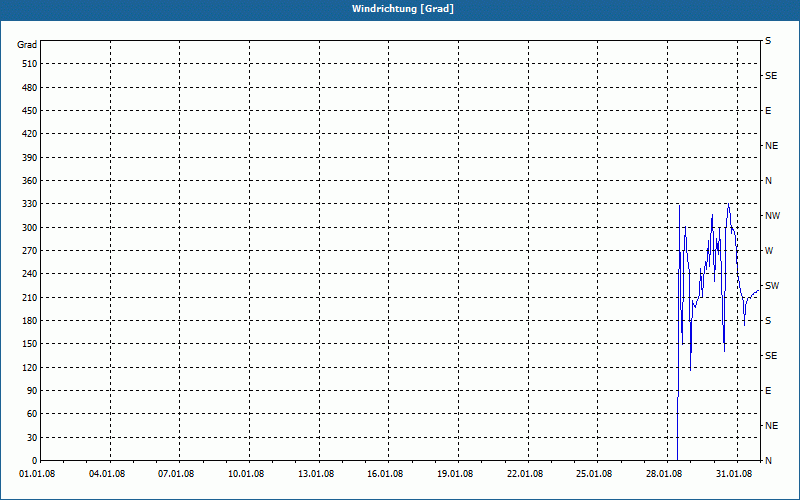Select the 0 value on the left axis
This screenshot has width=800, height=500.
click(x=35, y=461)
